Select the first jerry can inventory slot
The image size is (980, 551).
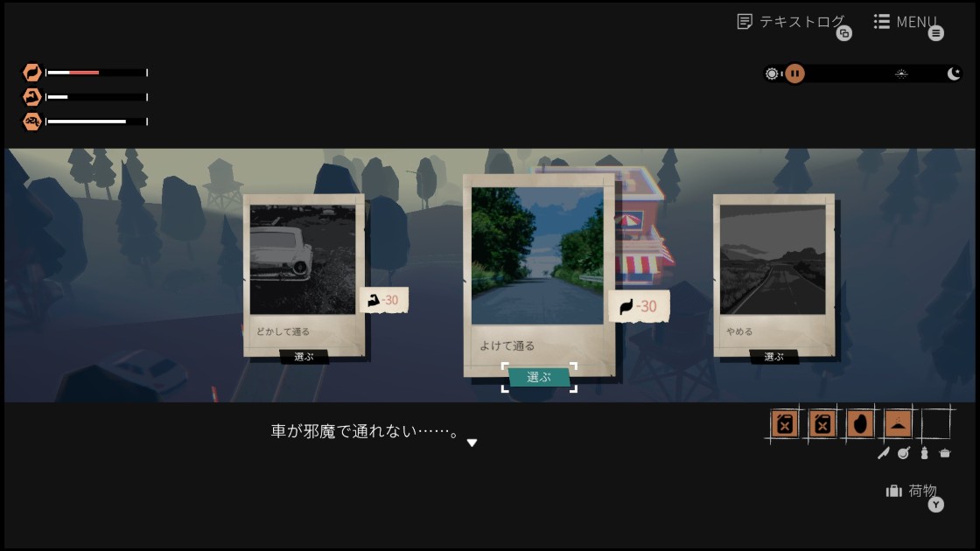pos(784,424)
